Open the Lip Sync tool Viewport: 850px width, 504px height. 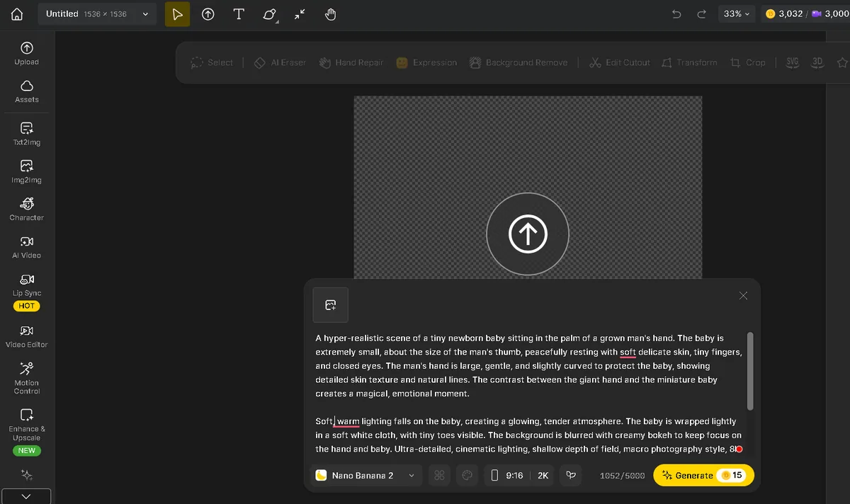coord(27,285)
